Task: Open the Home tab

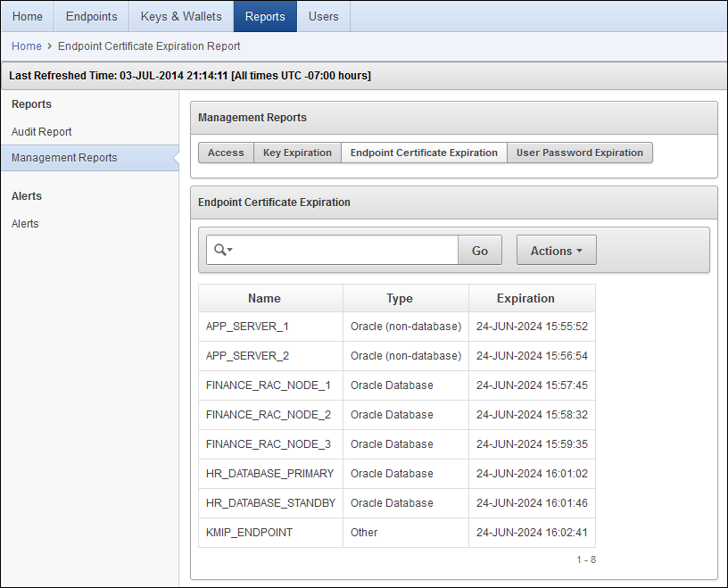Action: 28,16
